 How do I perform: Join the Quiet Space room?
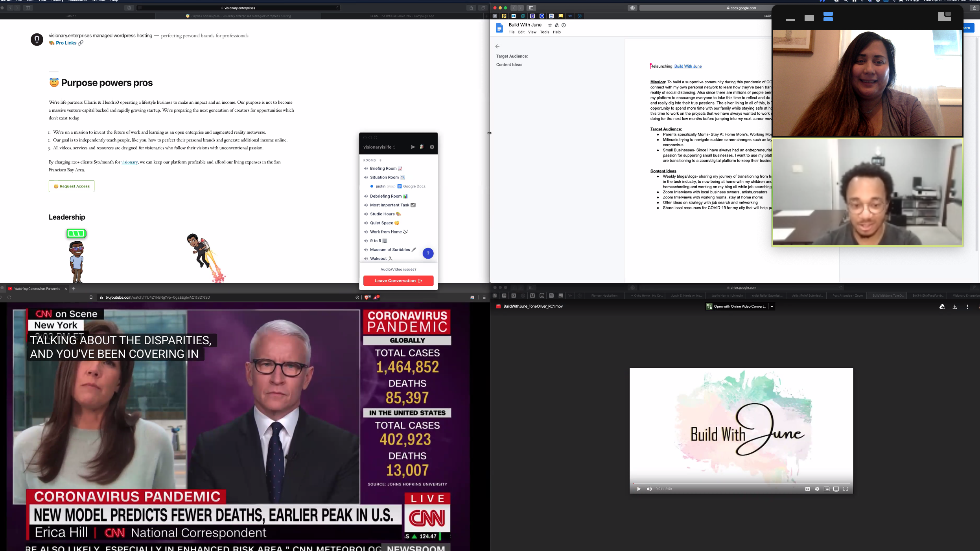point(381,223)
